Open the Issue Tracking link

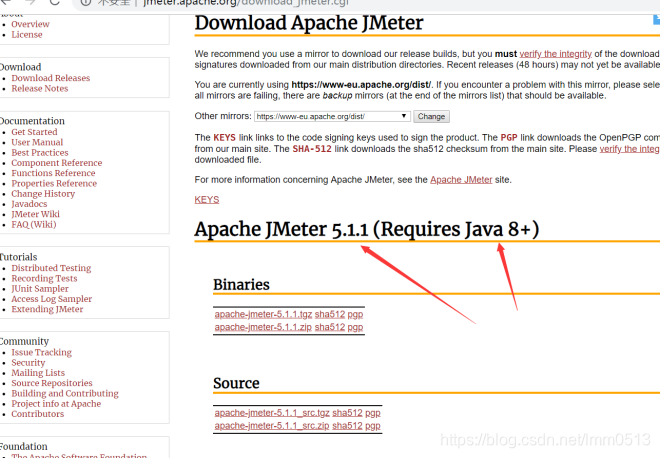coord(41,352)
